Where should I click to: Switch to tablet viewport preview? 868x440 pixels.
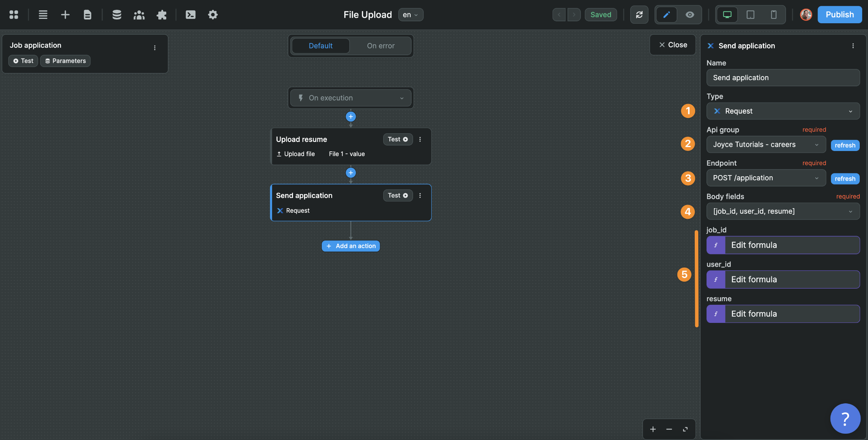click(750, 15)
